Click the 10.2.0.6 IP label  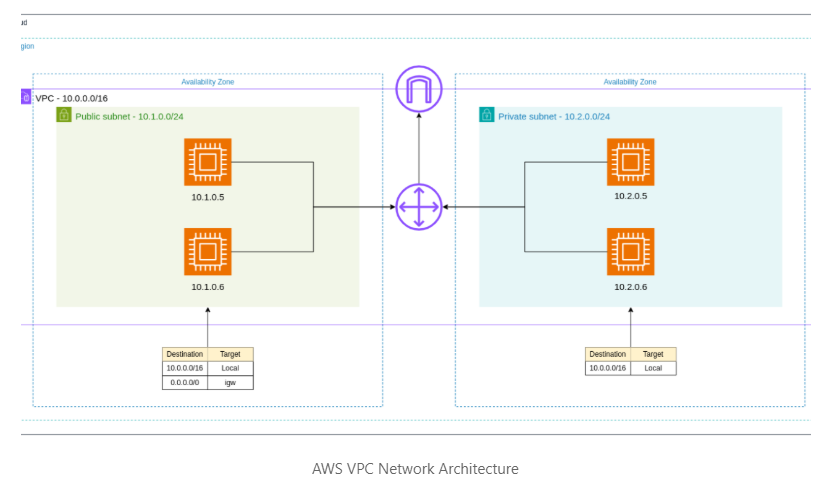(630, 287)
